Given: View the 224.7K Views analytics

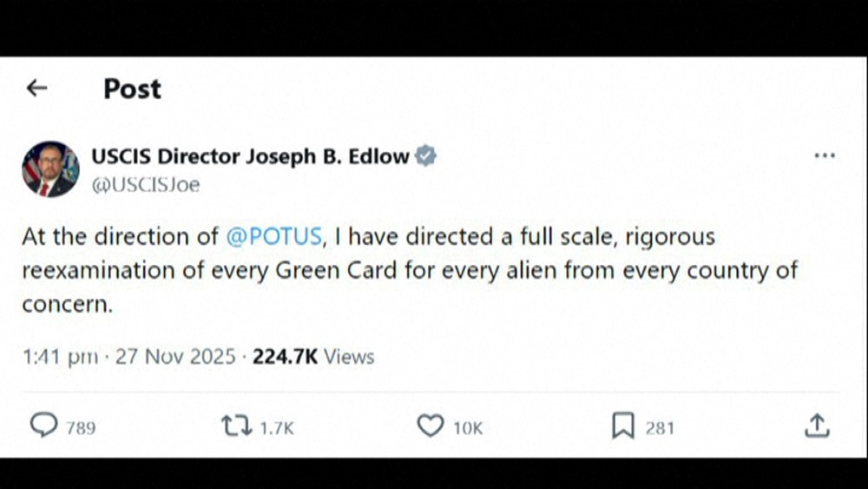Looking at the screenshot, I should click(x=313, y=357).
